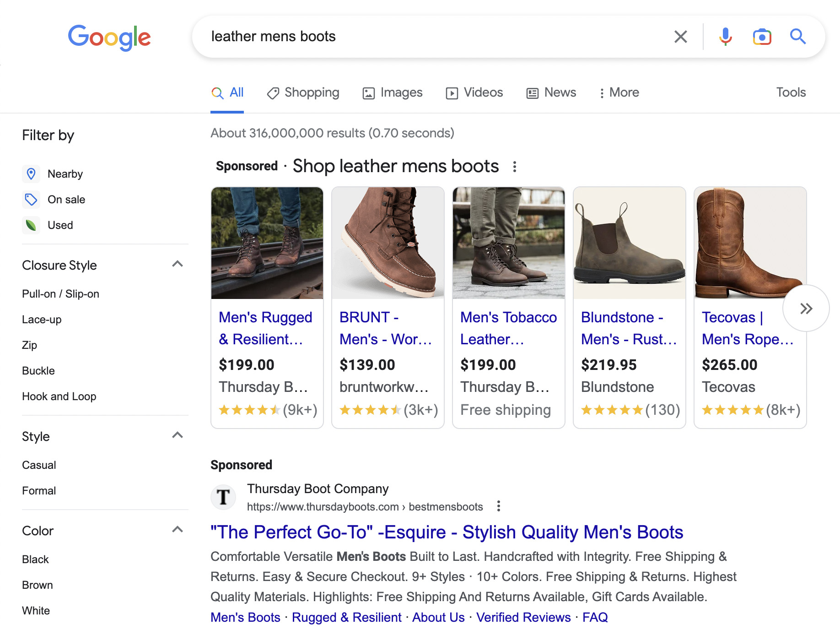
Task: Switch to the Shopping tab
Action: [x=303, y=92]
